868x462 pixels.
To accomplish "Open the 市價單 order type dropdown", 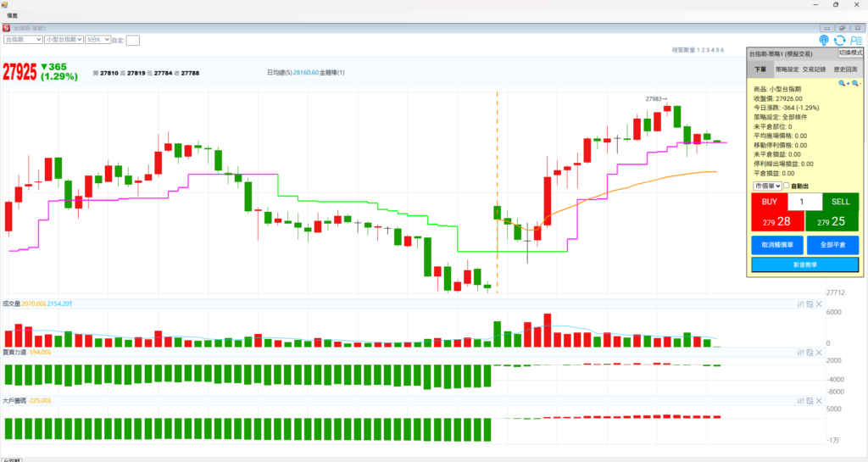I will [x=767, y=186].
